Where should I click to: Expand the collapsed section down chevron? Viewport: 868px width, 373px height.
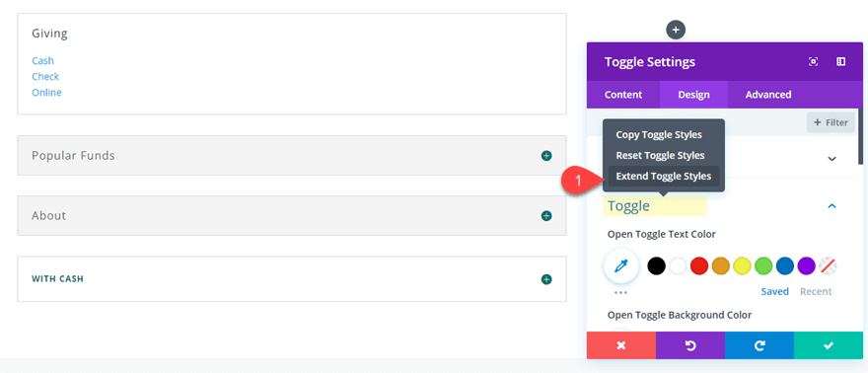click(x=832, y=159)
